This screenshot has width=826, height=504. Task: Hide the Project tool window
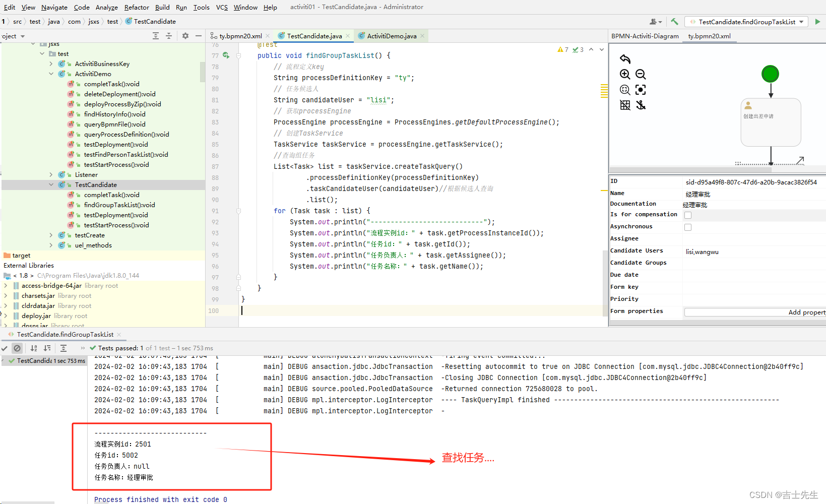[x=199, y=36]
